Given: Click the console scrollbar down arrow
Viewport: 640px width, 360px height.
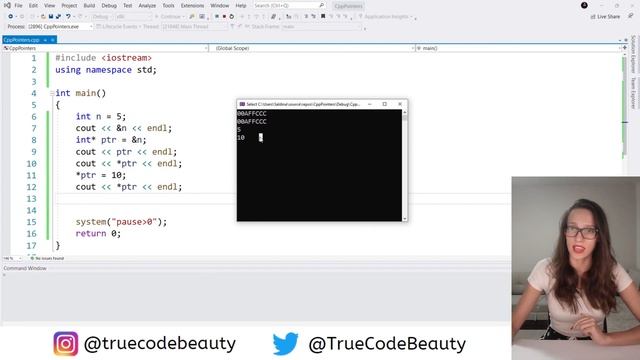Looking at the screenshot, I should pyautogui.click(x=404, y=219).
